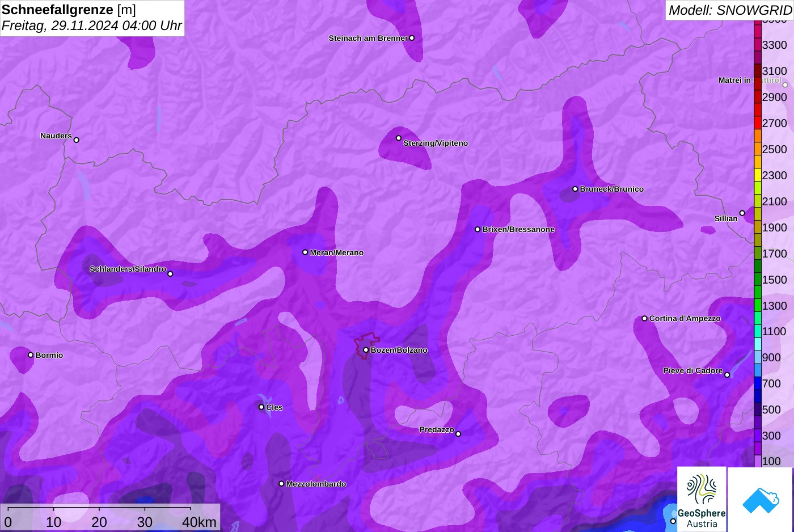Click the cyan legend swatch at 1100

click(x=758, y=331)
